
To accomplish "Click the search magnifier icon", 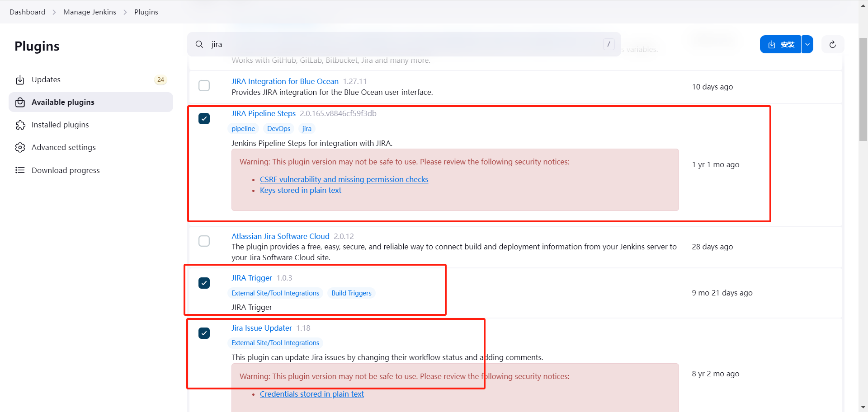I will point(199,44).
